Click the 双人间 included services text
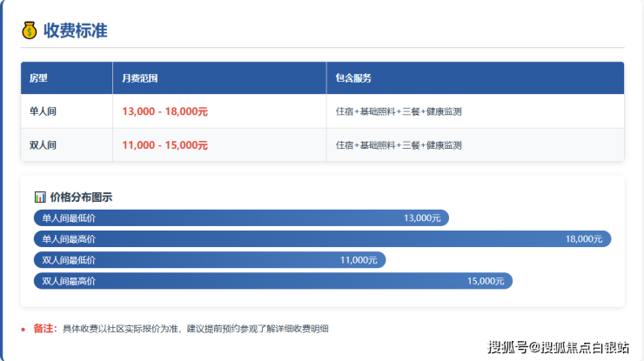 click(x=398, y=145)
